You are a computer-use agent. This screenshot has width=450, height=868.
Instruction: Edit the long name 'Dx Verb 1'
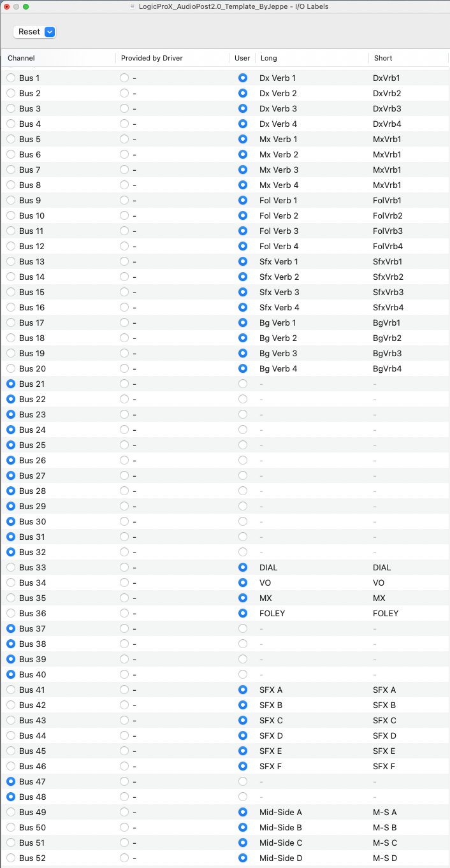[x=278, y=78]
